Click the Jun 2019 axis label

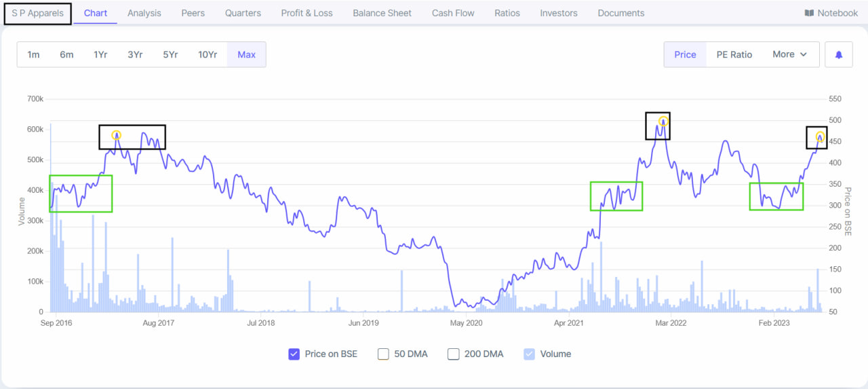363,323
